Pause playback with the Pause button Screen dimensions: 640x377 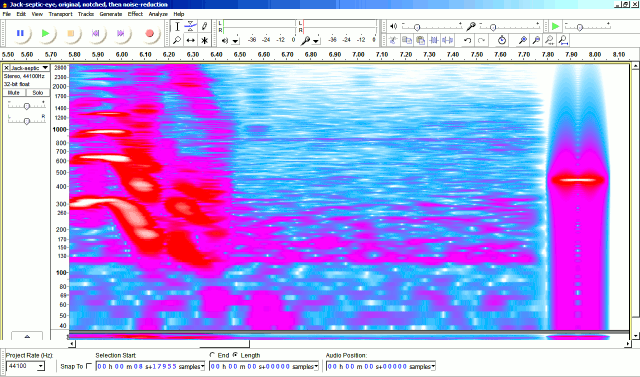20,33
